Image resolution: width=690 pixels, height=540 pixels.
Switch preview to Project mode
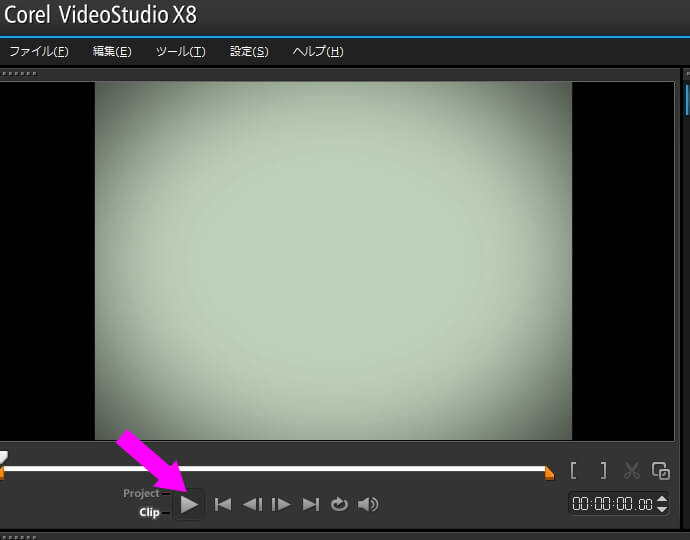pos(141,493)
